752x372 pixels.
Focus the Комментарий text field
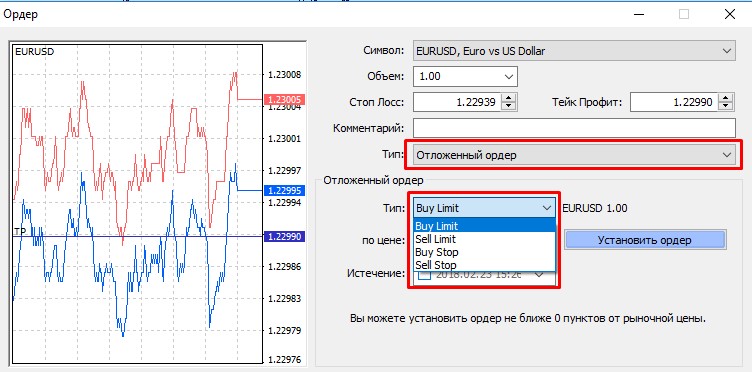[x=574, y=128]
